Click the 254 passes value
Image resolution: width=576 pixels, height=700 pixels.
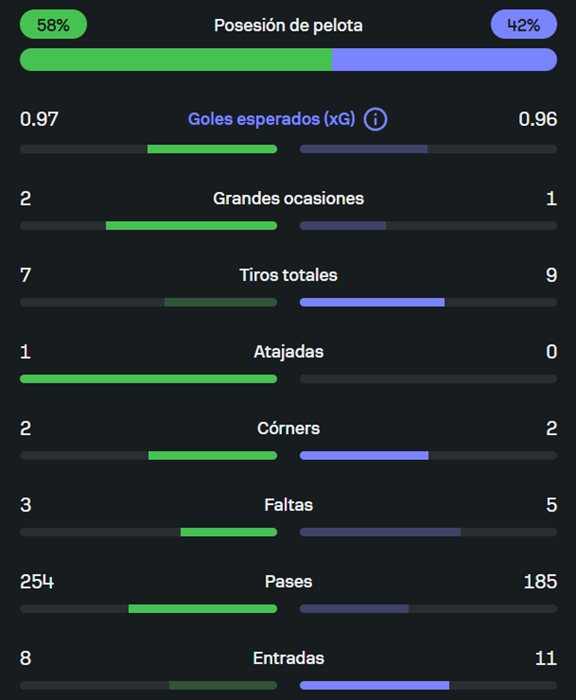37,582
